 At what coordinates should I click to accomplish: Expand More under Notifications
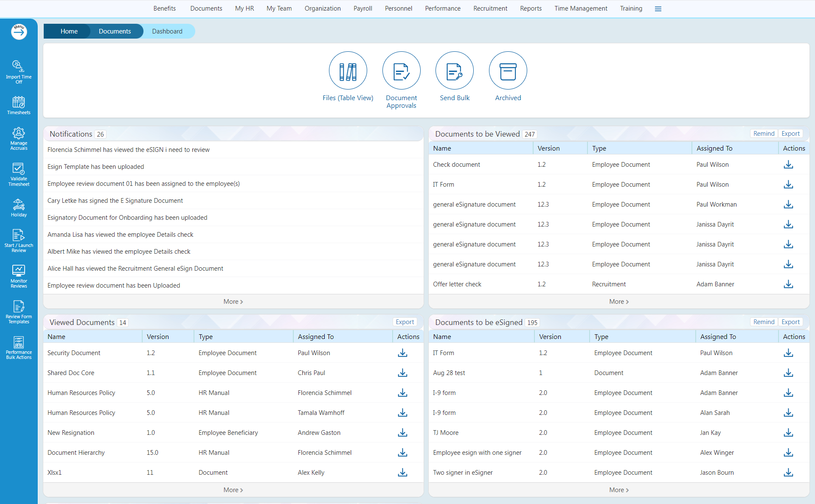[x=233, y=301]
